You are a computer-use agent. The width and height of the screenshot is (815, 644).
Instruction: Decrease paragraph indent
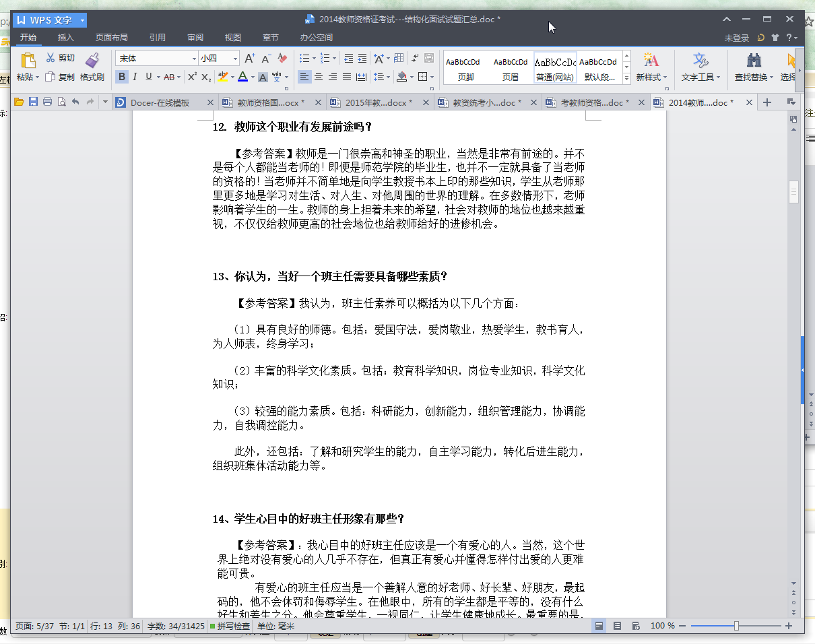(348, 59)
